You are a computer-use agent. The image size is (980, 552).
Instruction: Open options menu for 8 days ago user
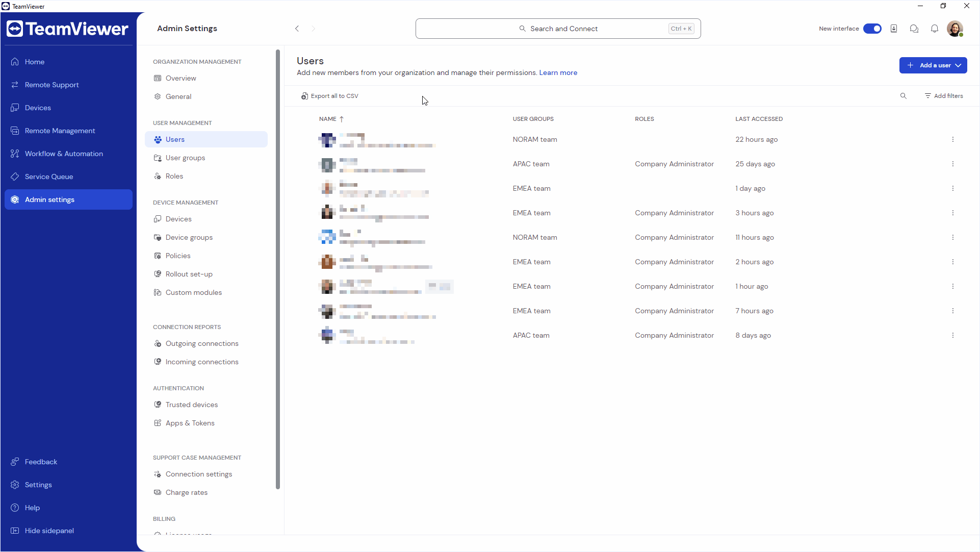pos(952,335)
